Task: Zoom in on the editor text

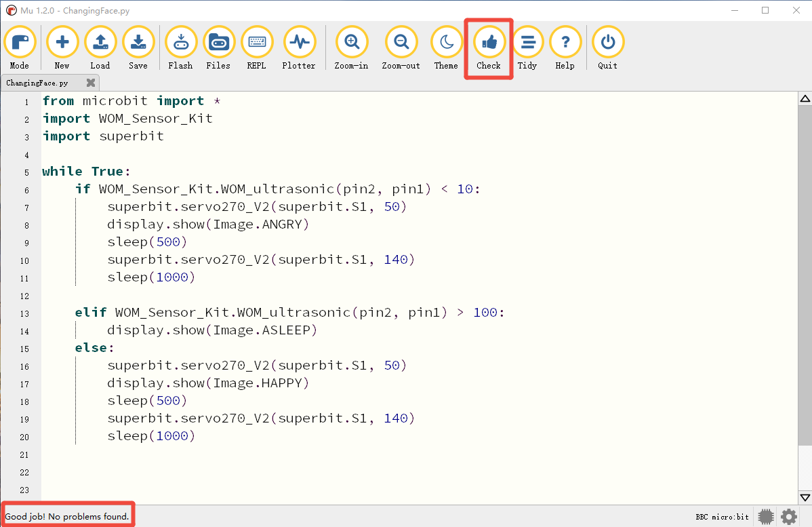Action: point(352,47)
